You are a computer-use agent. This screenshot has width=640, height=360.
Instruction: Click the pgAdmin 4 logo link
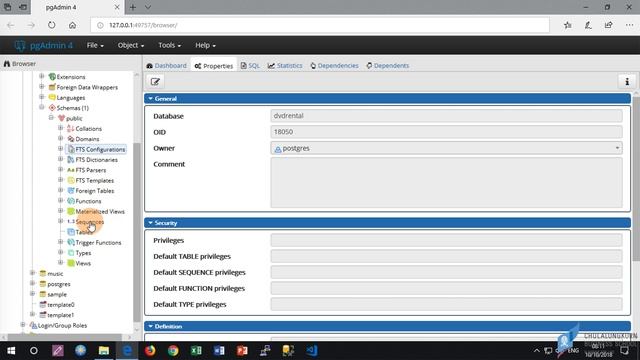[x=44, y=45]
